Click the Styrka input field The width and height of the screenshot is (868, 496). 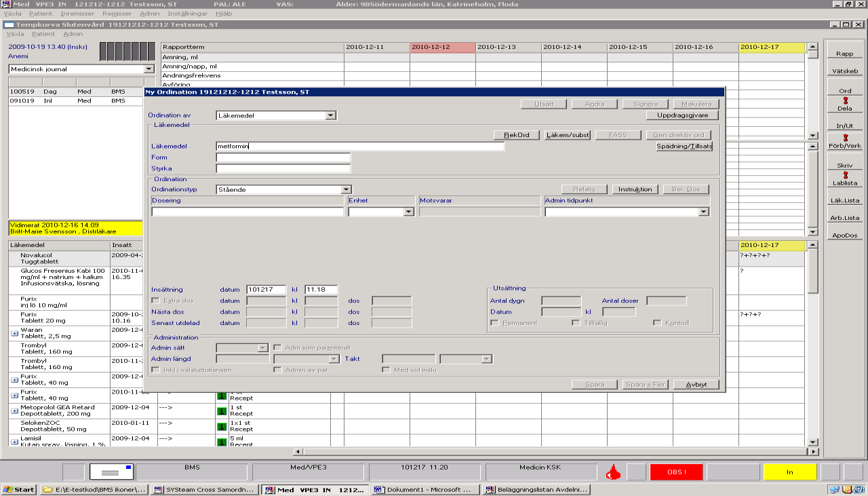click(x=283, y=168)
